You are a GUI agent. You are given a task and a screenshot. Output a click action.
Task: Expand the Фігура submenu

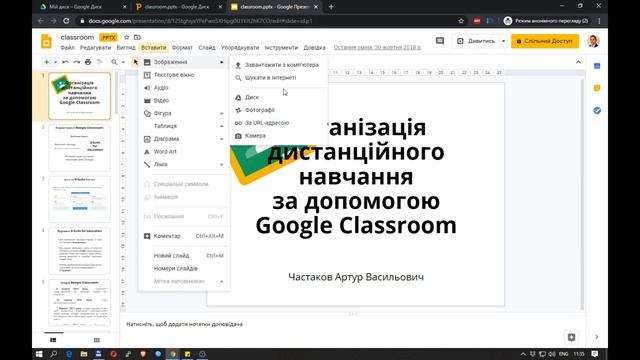[222, 113]
